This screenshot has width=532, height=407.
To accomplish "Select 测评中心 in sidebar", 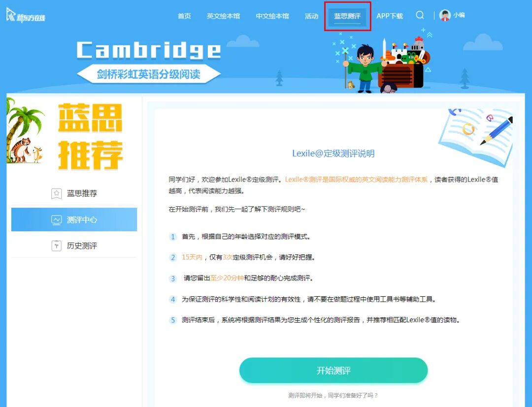I will [x=74, y=219].
